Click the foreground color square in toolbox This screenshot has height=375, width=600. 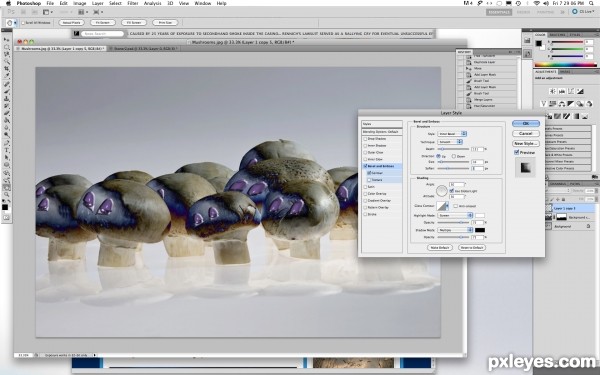[5, 207]
